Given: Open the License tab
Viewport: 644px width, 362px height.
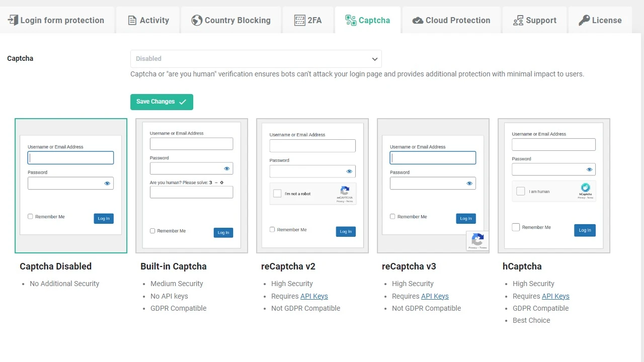Looking at the screenshot, I should (600, 20).
